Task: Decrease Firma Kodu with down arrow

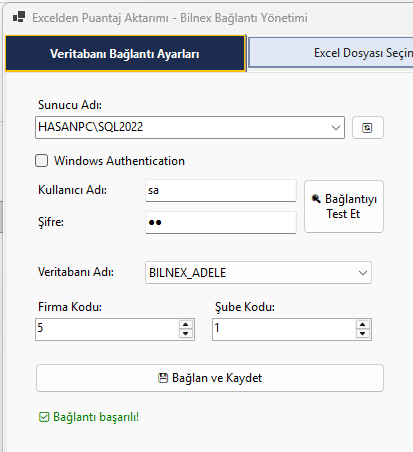Action: (186, 333)
